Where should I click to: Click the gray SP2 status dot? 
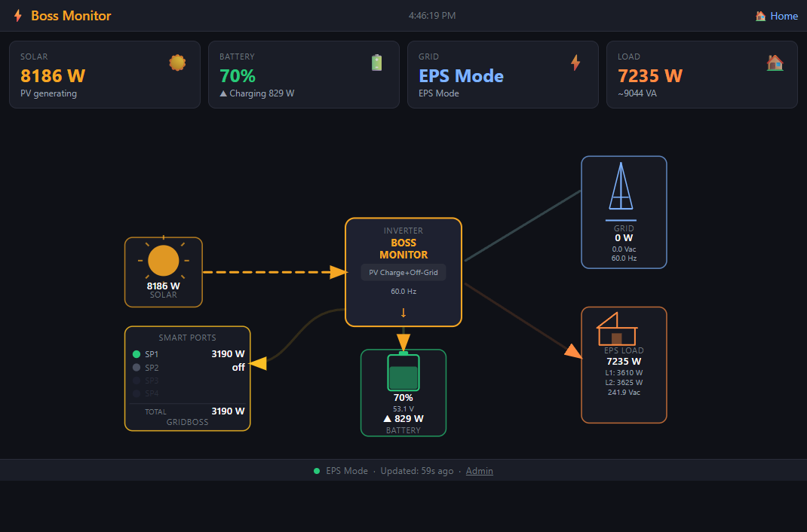(137, 368)
